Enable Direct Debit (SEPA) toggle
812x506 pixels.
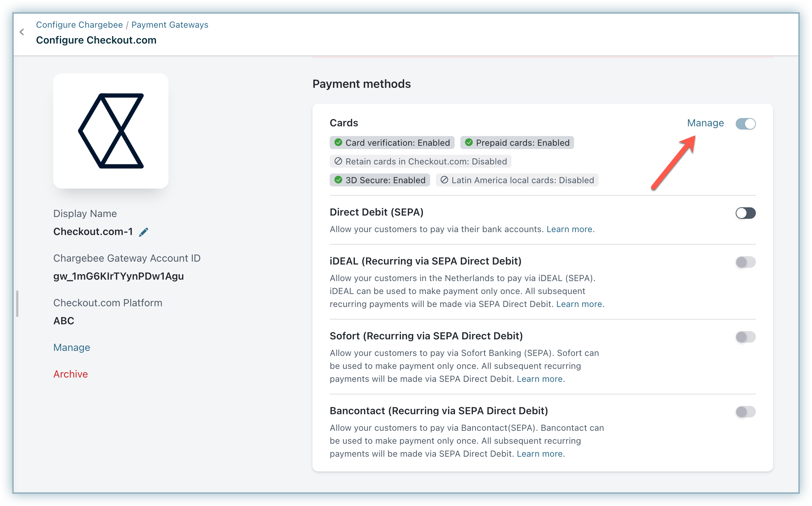click(x=745, y=213)
